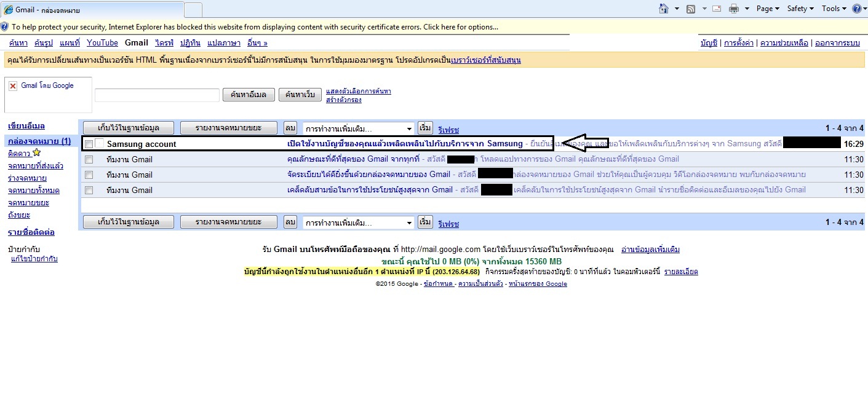This screenshot has width=868, height=410.
Task: Open the Safety menu dropdown
Action: (x=800, y=9)
